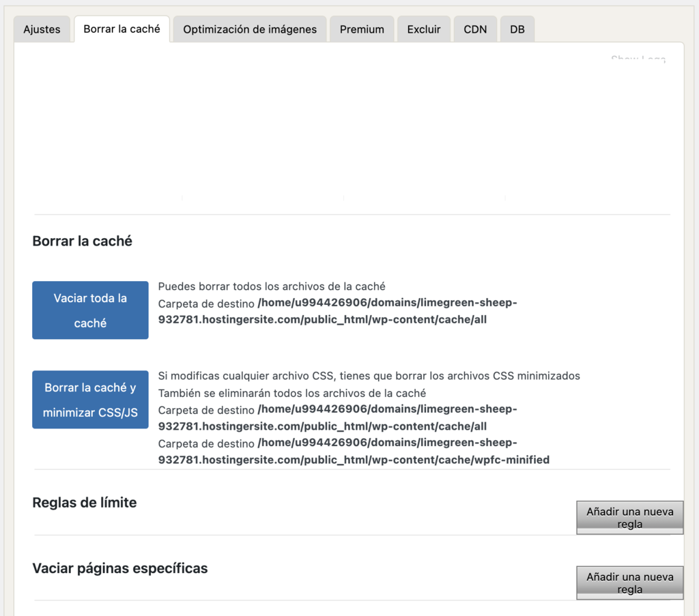Switch to the CDN tab
The height and width of the screenshot is (616, 699).
pos(475,29)
